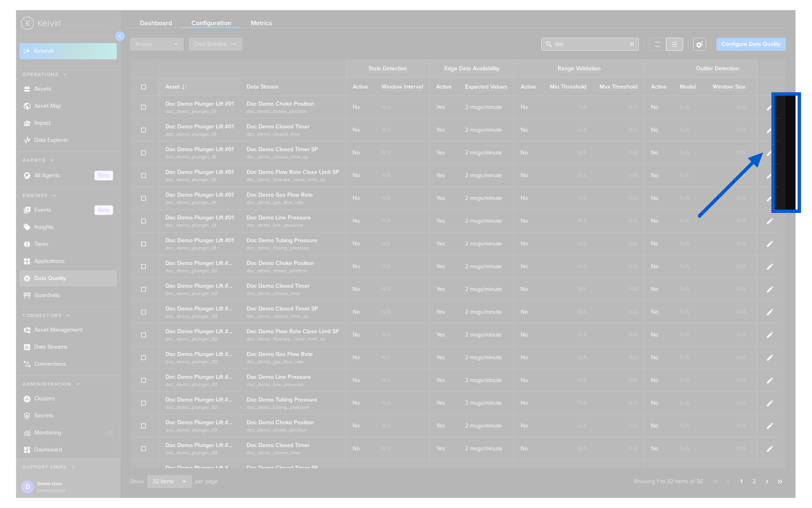Viewport: 812px width, 508px height.
Task: Open administration Dashboard item
Action: point(68,450)
